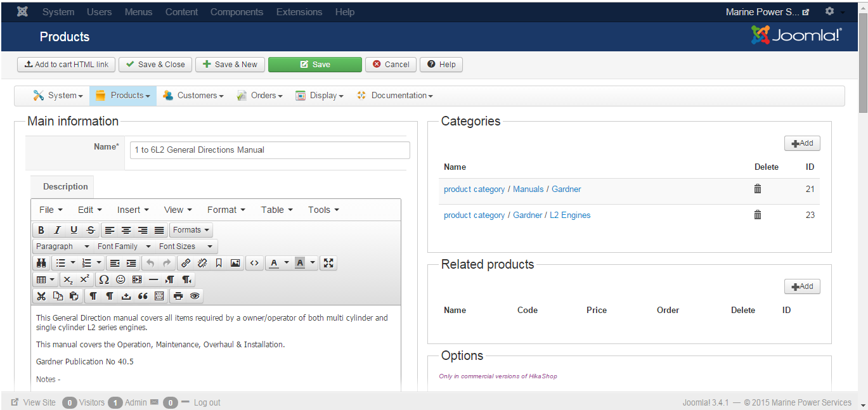Align text left
Screen dimensions: 868x410
click(x=110, y=230)
